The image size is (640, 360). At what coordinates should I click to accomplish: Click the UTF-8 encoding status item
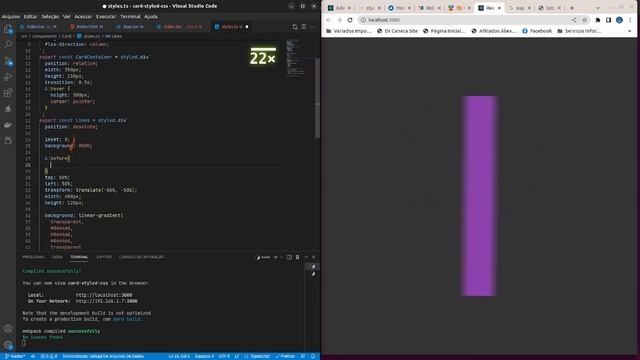pos(224,356)
